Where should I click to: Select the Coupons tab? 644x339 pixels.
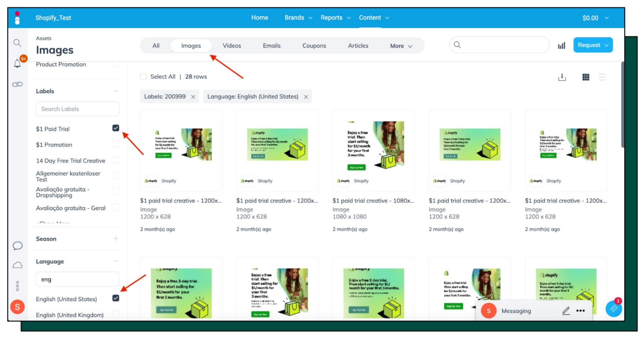314,46
